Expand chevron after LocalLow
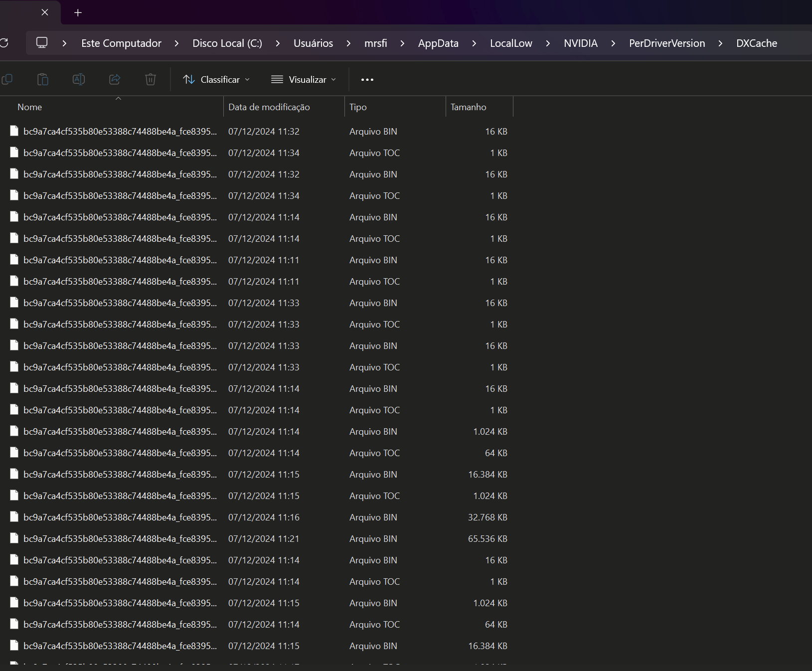Screen dimensions: 812x671 click(x=548, y=43)
